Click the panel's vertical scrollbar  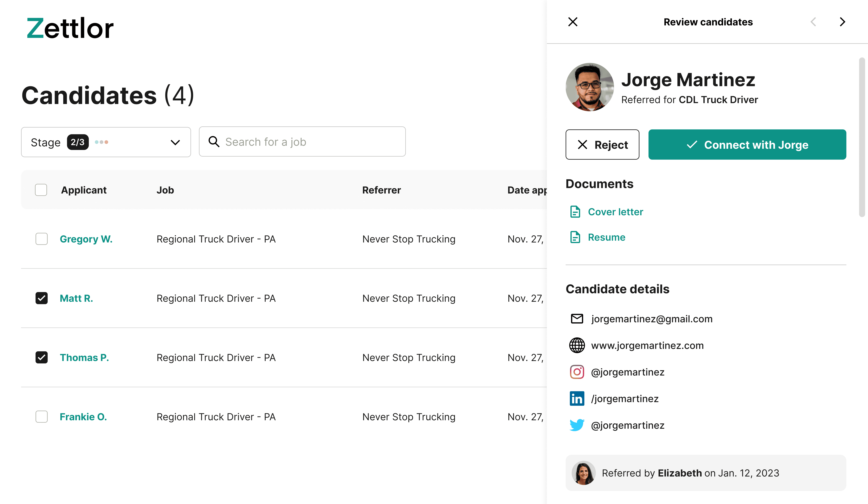[862, 137]
